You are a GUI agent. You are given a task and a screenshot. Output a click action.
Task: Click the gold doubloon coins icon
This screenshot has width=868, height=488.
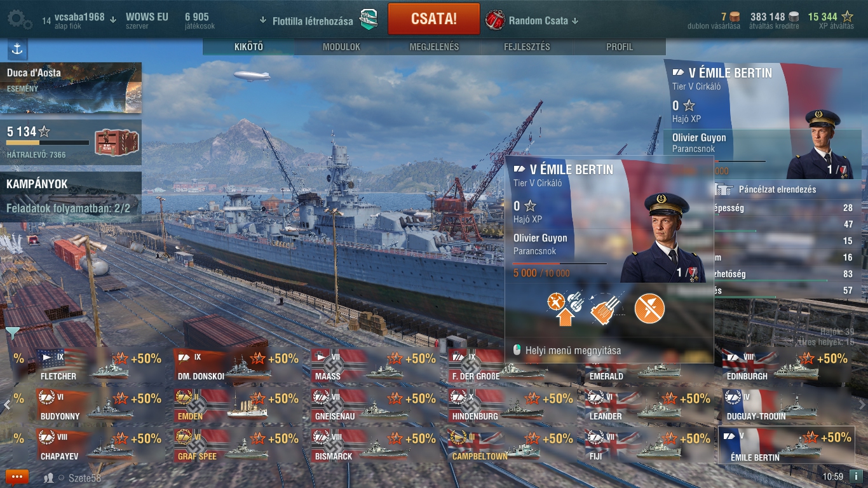(735, 17)
